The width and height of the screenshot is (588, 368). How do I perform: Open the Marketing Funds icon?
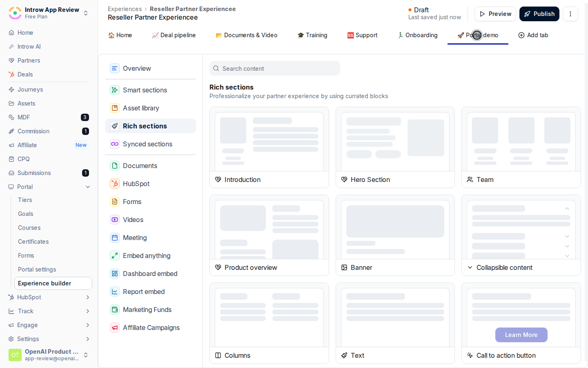115,310
